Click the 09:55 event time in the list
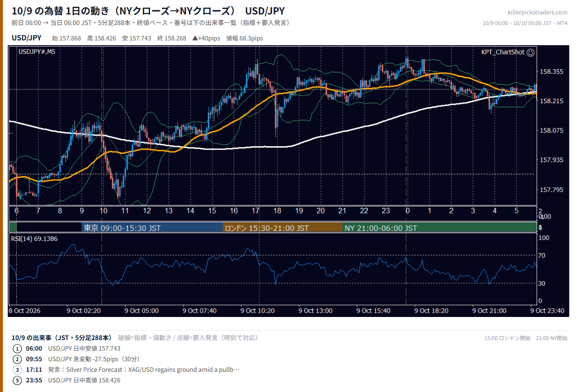This screenshot has width=577, height=392. (x=34, y=359)
